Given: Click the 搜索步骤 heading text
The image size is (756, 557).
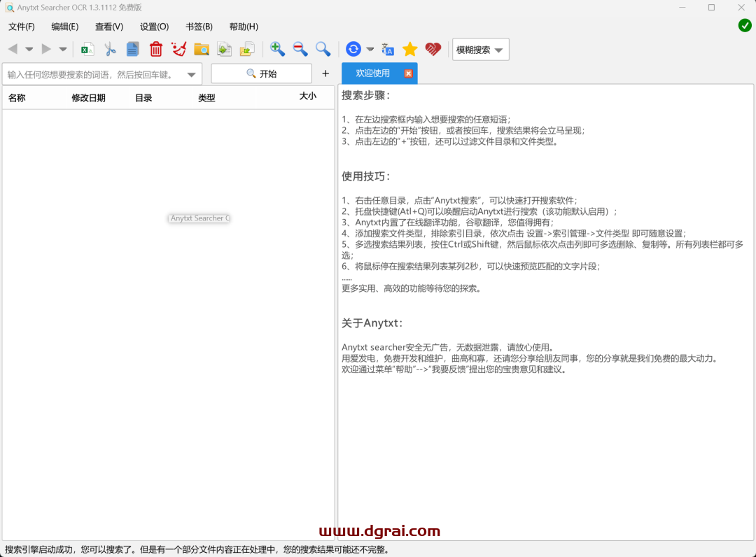Looking at the screenshot, I should tap(366, 95).
